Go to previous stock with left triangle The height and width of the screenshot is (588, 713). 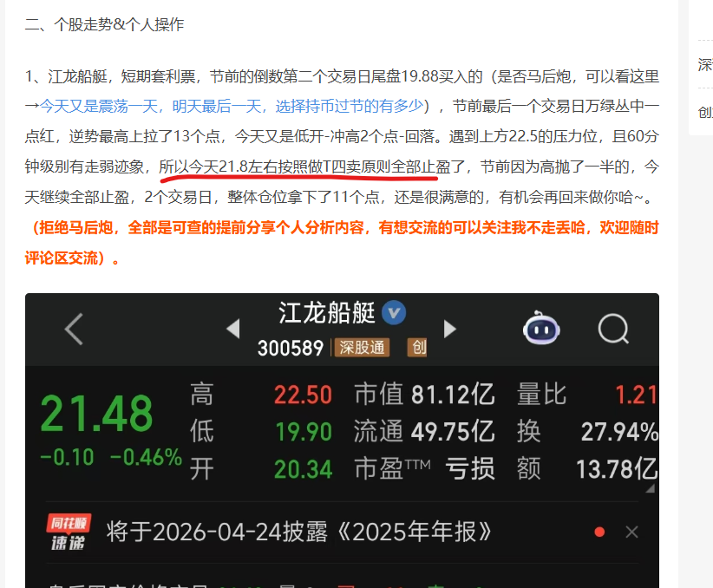(233, 329)
